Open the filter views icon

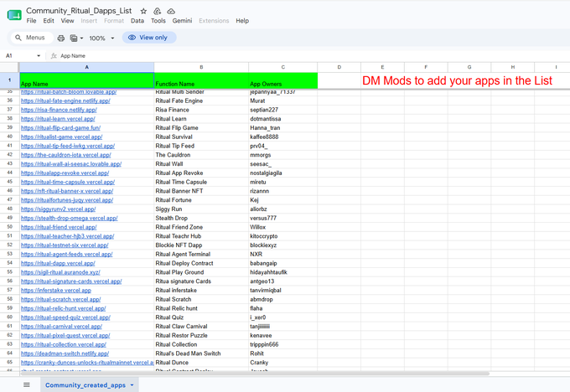pos(74,38)
